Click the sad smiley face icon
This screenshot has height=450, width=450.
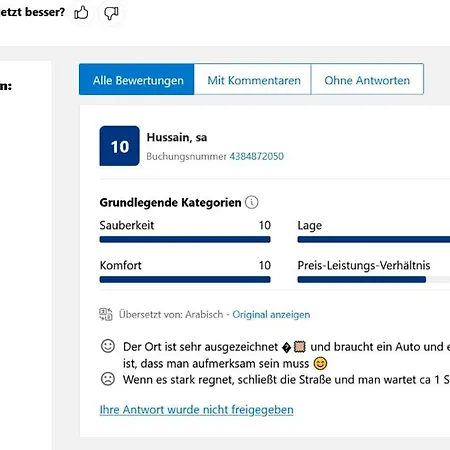pyautogui.click(x=108, y=379)
